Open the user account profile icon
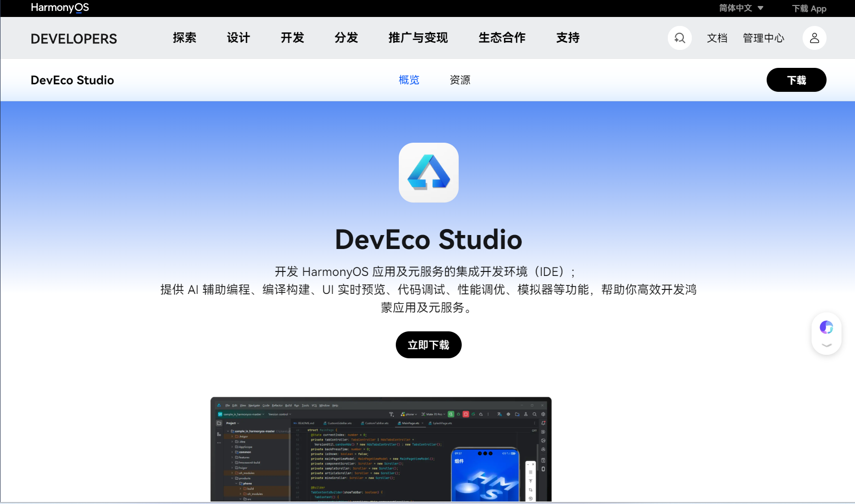 [814, 38]
